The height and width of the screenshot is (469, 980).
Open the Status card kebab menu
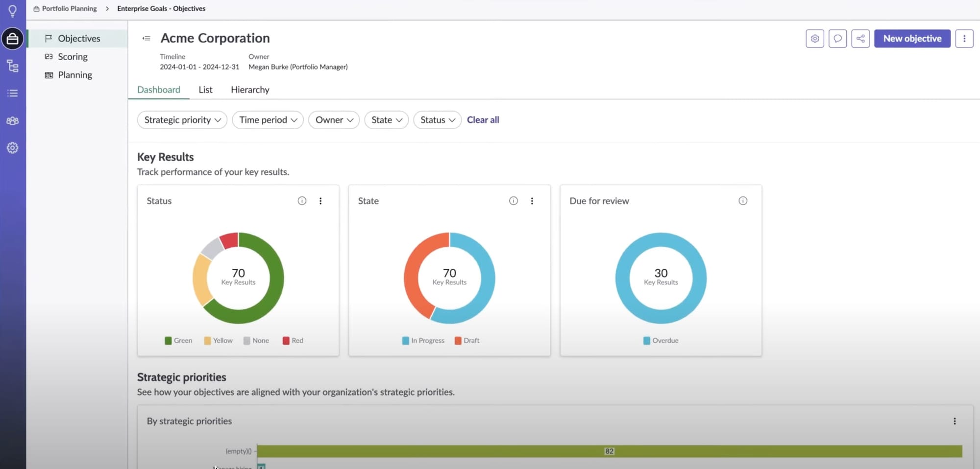pos(320,201)
